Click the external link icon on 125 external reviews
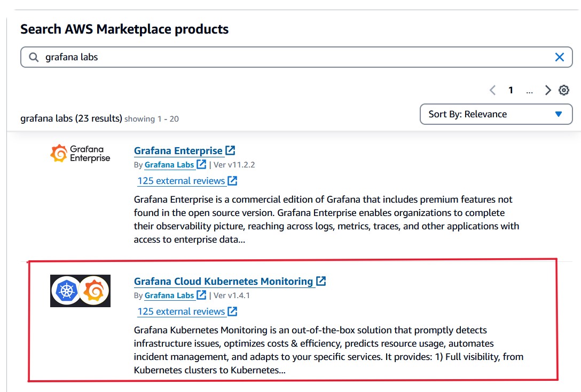Viewport: 581px width, 392px height. click(231, 181)
